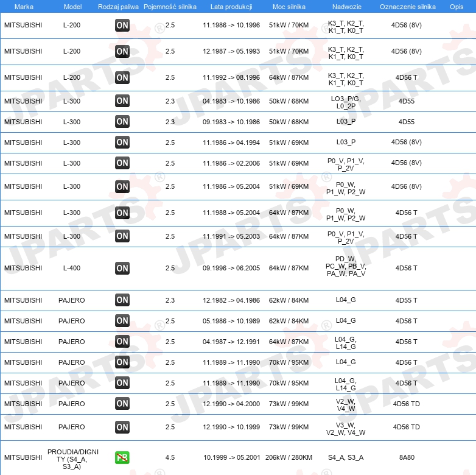This screenshot has height=475, width=476.
Task: Click the body code LO3_P/G, L0_2P
Action: pyautogui.click(x=346, y=102)
